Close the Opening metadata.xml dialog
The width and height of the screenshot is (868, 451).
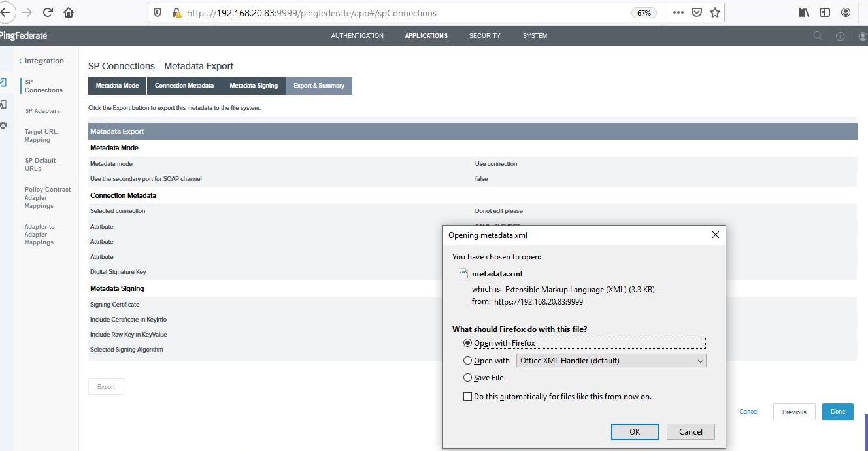point(715,235)
